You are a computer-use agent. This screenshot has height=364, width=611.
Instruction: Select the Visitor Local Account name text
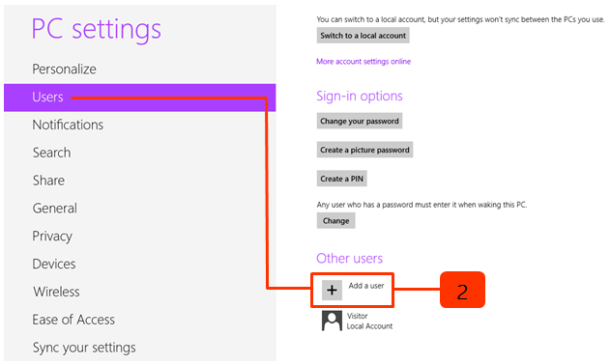tap(369, 321)
